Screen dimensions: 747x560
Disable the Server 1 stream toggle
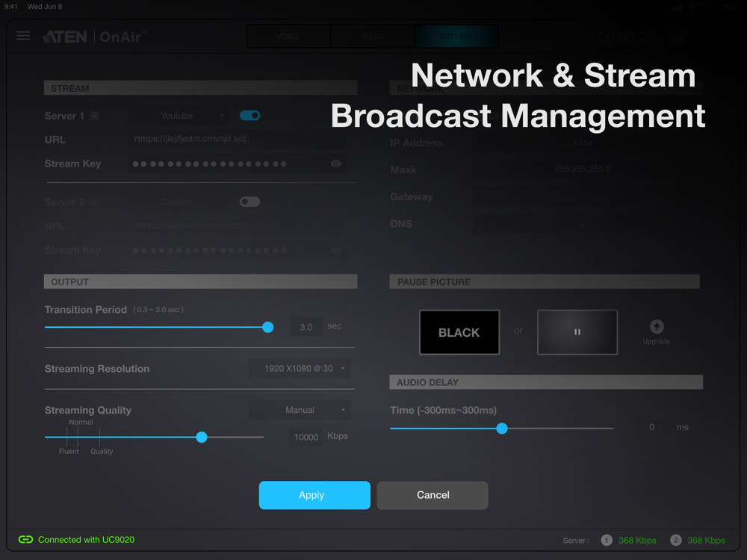click(x=249, y=115)
